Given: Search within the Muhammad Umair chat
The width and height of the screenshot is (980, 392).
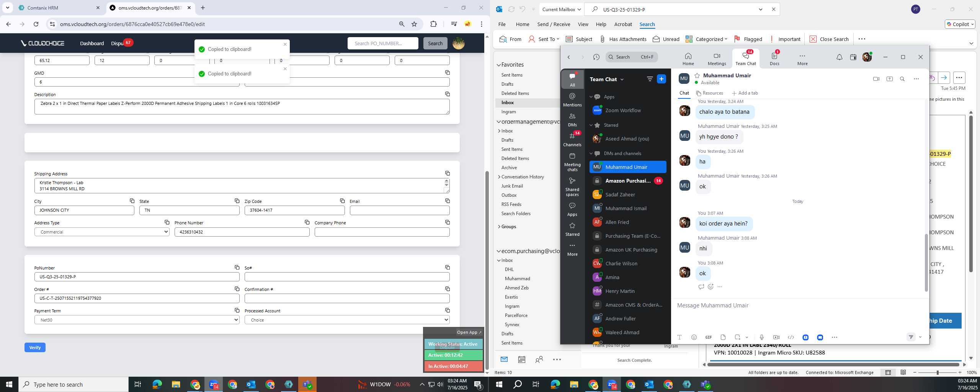Looking at the screenshot, I should (902, 79).
